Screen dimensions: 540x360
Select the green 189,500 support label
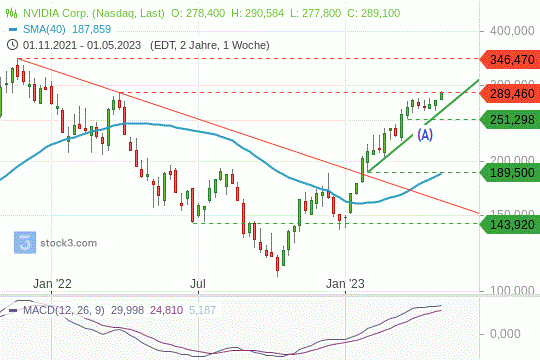coord(510,172)
